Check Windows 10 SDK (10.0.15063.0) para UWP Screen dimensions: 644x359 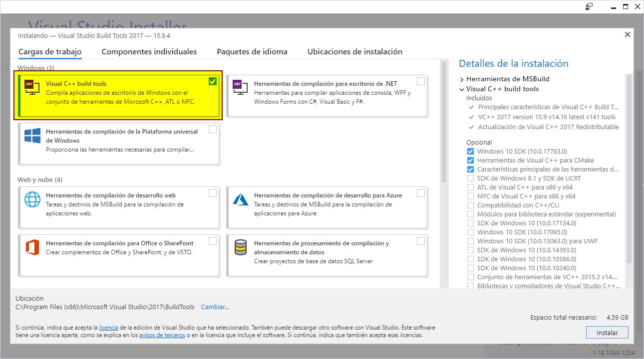[470, 241]
